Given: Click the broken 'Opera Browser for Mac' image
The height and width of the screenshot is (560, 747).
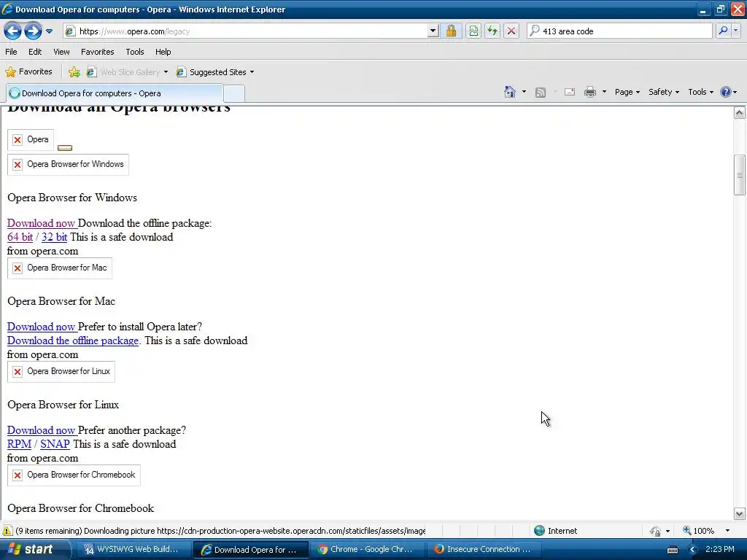Looking at the screenshot, I should coord(60,268).
